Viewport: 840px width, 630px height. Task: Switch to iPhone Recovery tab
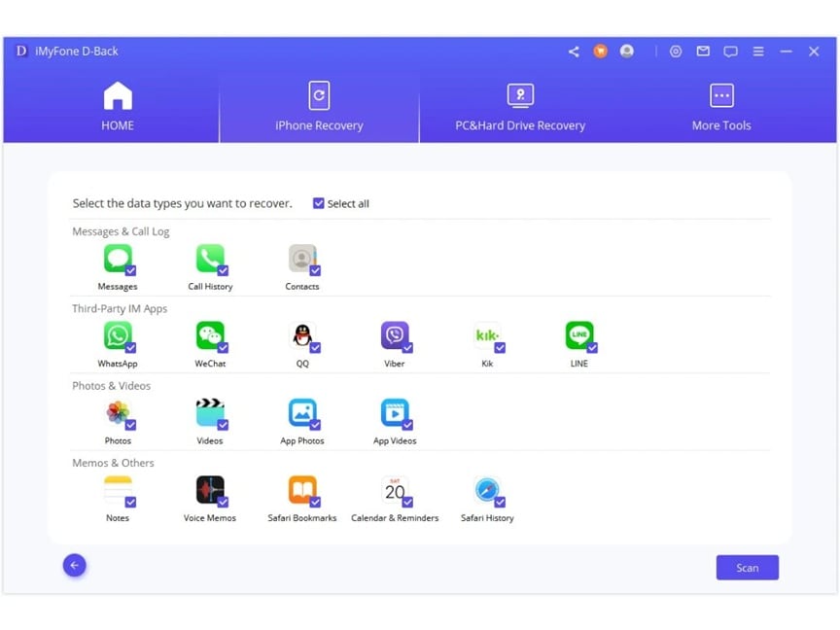[319, 107]
